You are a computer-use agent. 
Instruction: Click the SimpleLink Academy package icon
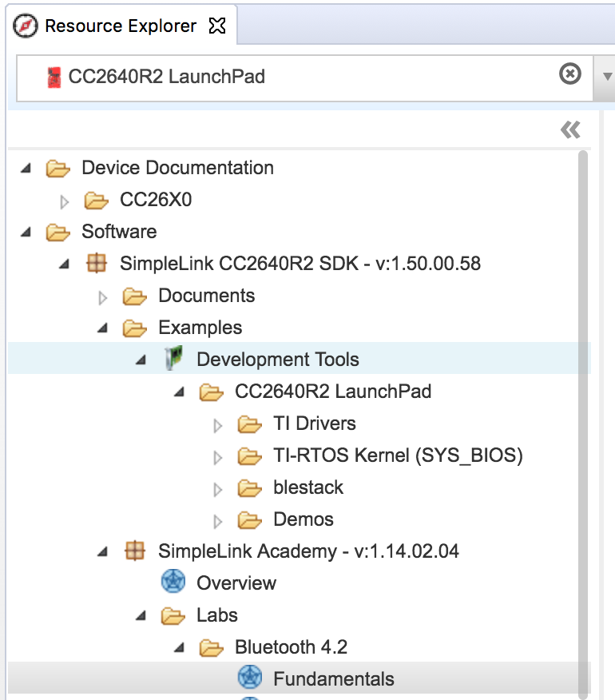pos(135,551)
